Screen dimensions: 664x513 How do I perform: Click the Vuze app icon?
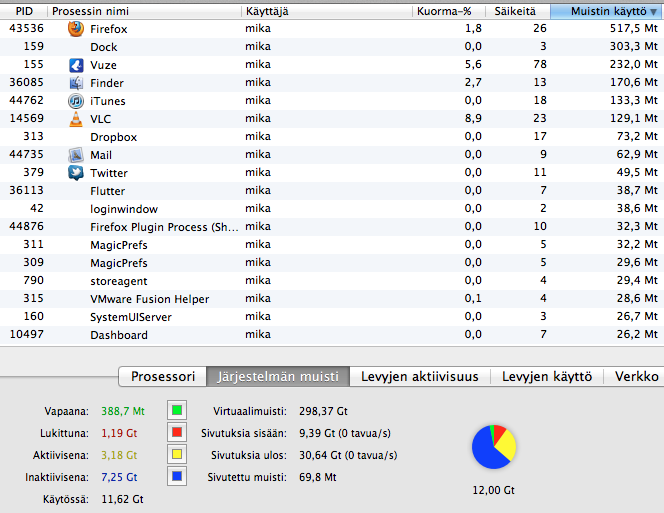pyautogui.click(x=76, y=65)
